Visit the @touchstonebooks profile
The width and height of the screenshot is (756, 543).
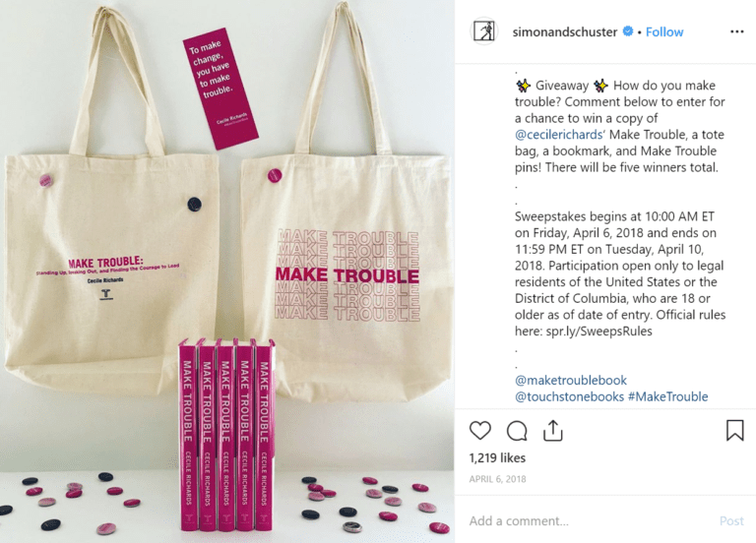pos(569,396)
